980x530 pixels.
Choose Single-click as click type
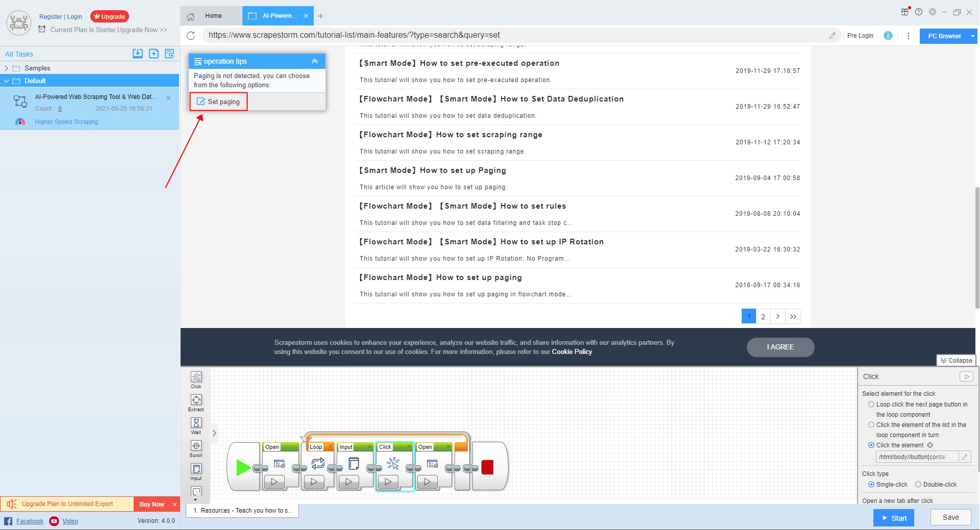(x=871, y=485)
